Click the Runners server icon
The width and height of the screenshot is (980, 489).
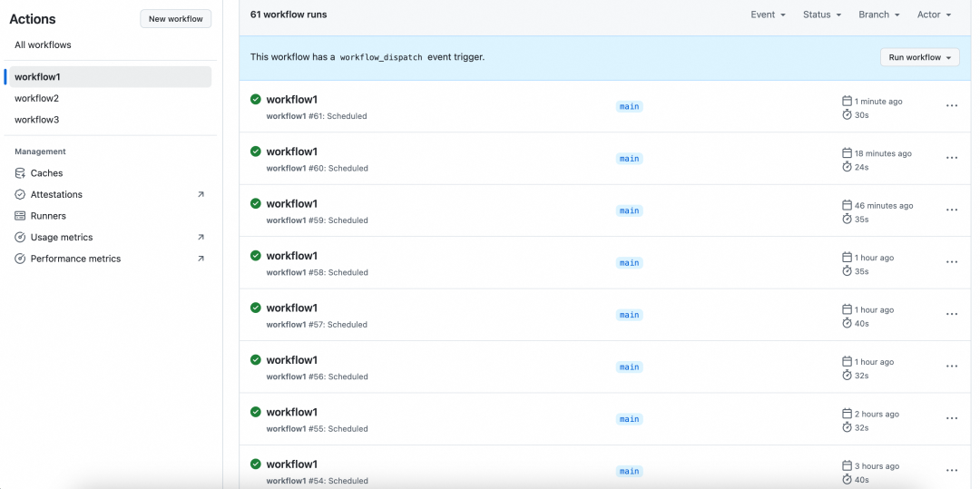pyautogui.click(x=20, y=216)
